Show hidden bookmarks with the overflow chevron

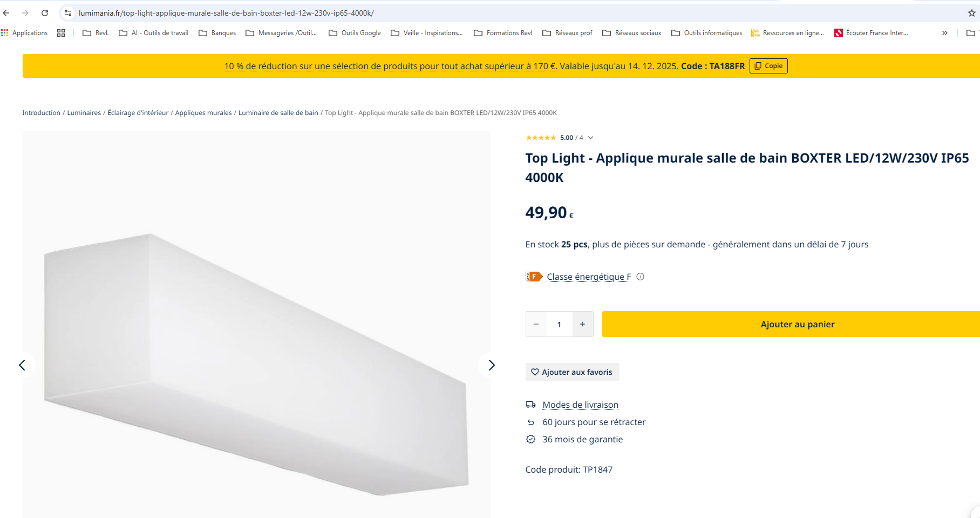point(944,33)
